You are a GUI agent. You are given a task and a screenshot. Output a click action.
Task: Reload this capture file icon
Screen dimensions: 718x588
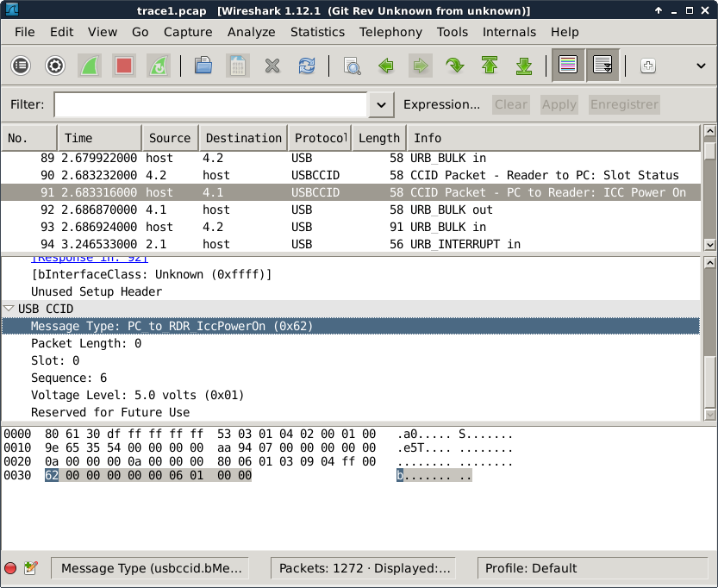(306, 66)
